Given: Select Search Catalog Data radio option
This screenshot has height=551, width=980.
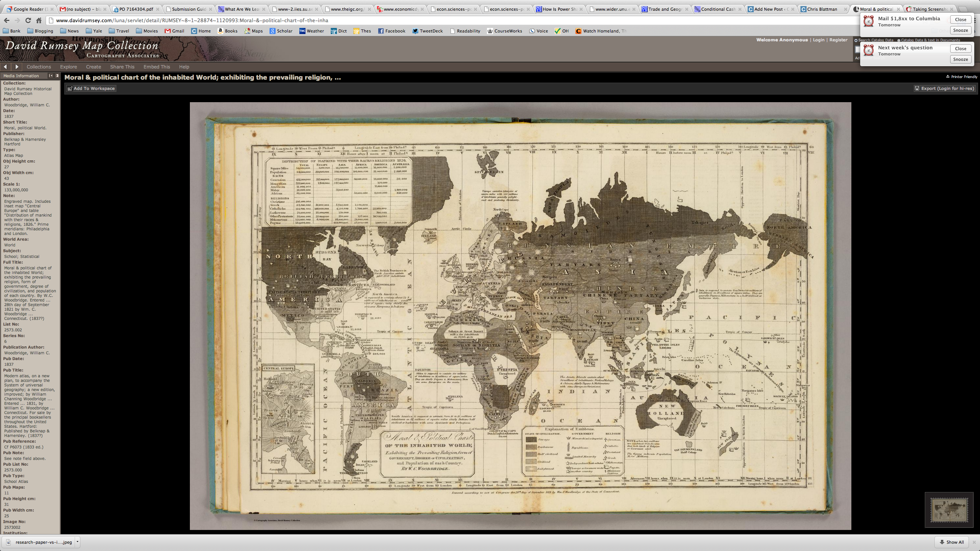Looking at the screenshot, I should pos(856,40).
